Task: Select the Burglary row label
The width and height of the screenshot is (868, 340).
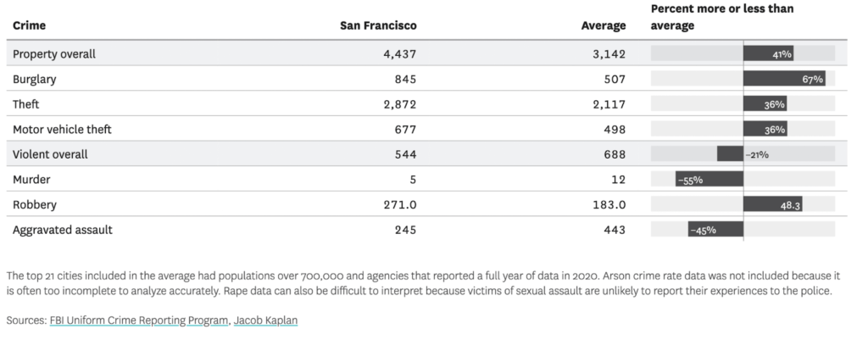Action: [x=35, y=79]
